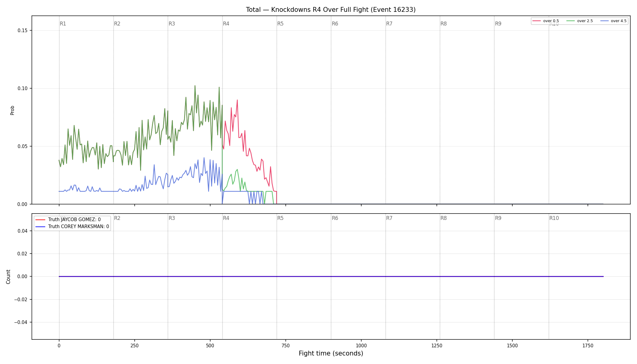Click the 1500 tick on the time axis
This screenshot has height=364, width=637.
[x=512, y=345]
